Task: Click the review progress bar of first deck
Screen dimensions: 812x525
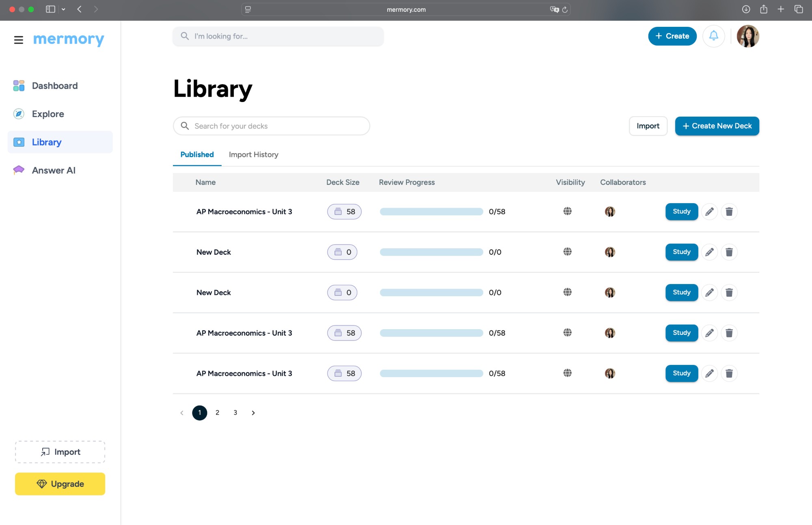Action: [431, 212]
